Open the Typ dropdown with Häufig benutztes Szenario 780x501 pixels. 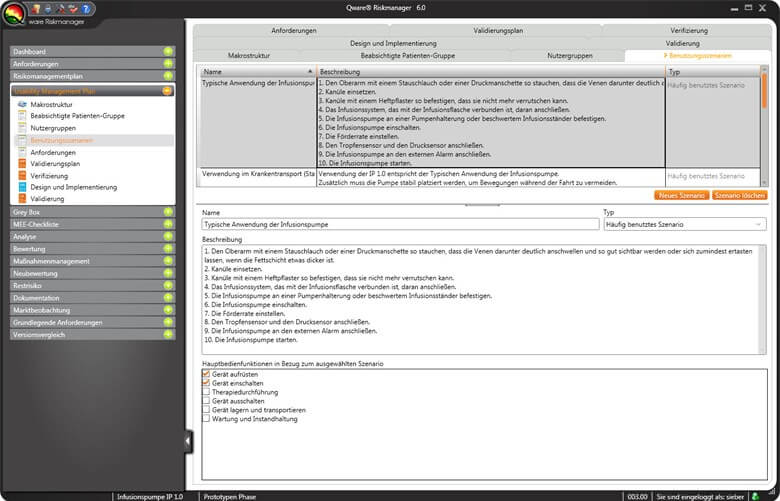tap(685, 224)
